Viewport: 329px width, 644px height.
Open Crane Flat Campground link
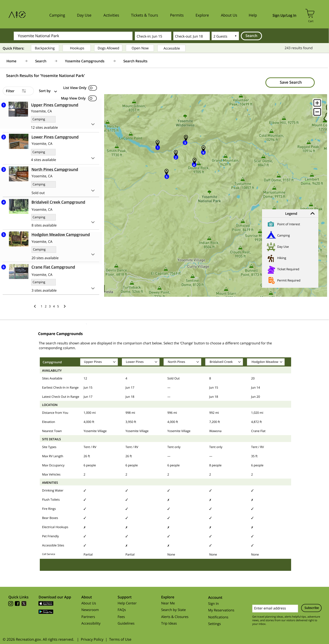(x=53, y=267)
